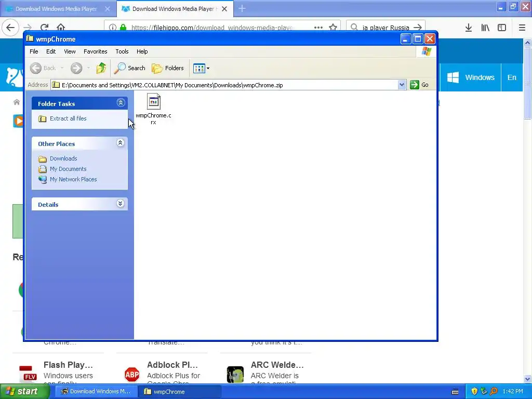Click Extract all files link
Screen dimensions: 532x399
pos(68,118)
